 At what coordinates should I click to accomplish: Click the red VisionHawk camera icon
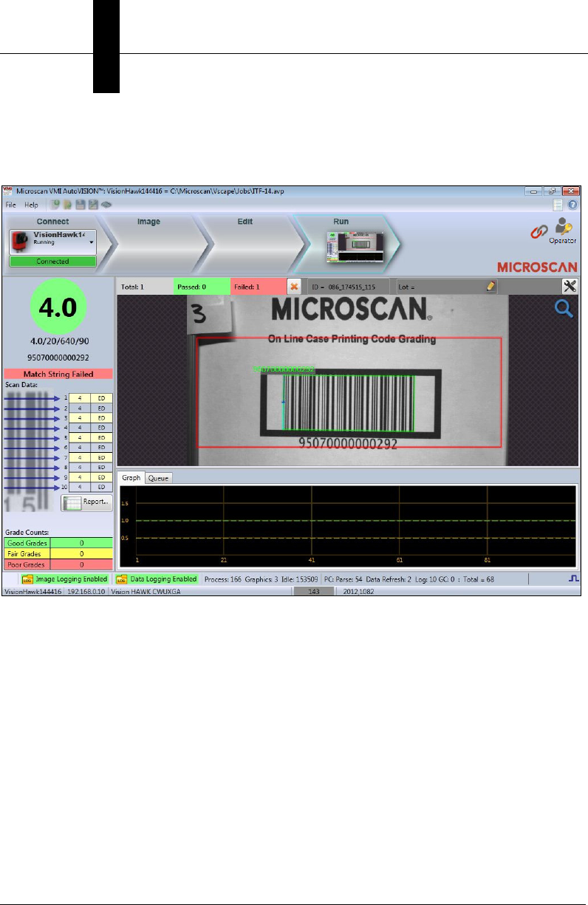coord(21,241)
